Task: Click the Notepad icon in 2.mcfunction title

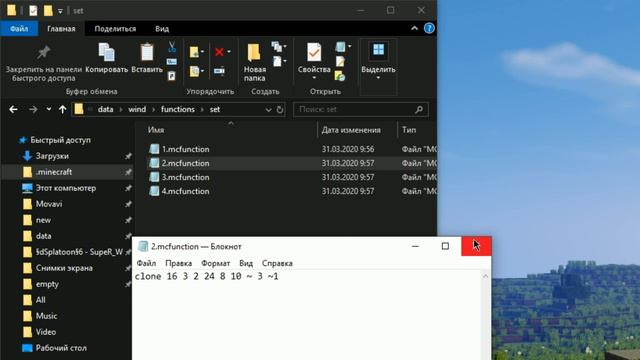Action: 143,246
